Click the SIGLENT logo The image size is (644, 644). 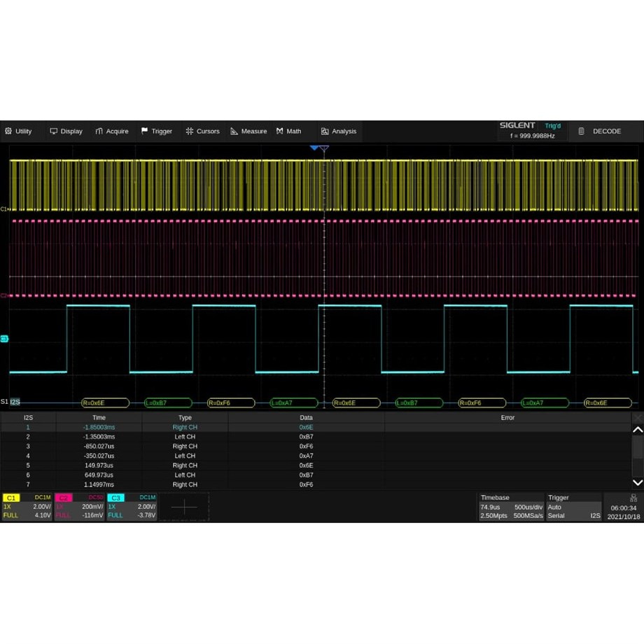point(517,125)
